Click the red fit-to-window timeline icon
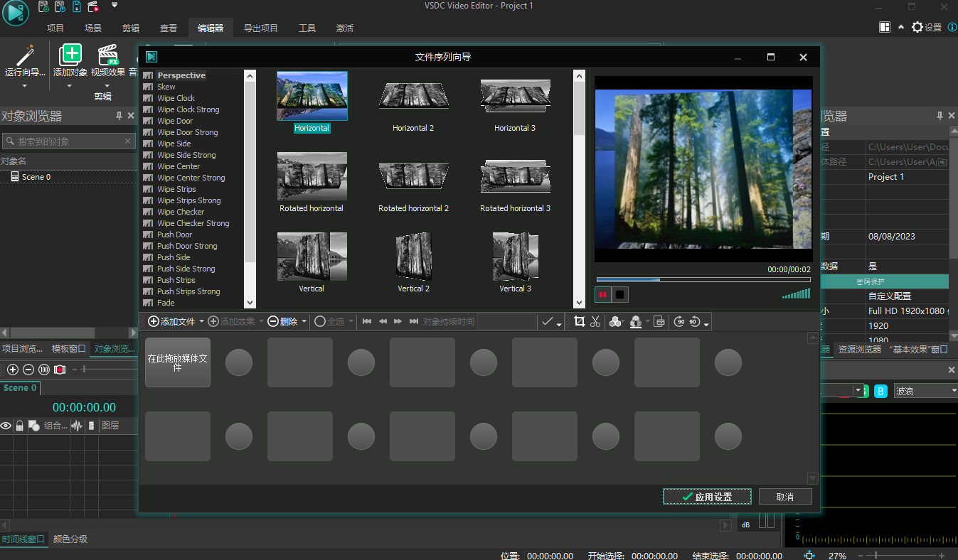This screenshot has height=560, width=958. tap(60, 370)
